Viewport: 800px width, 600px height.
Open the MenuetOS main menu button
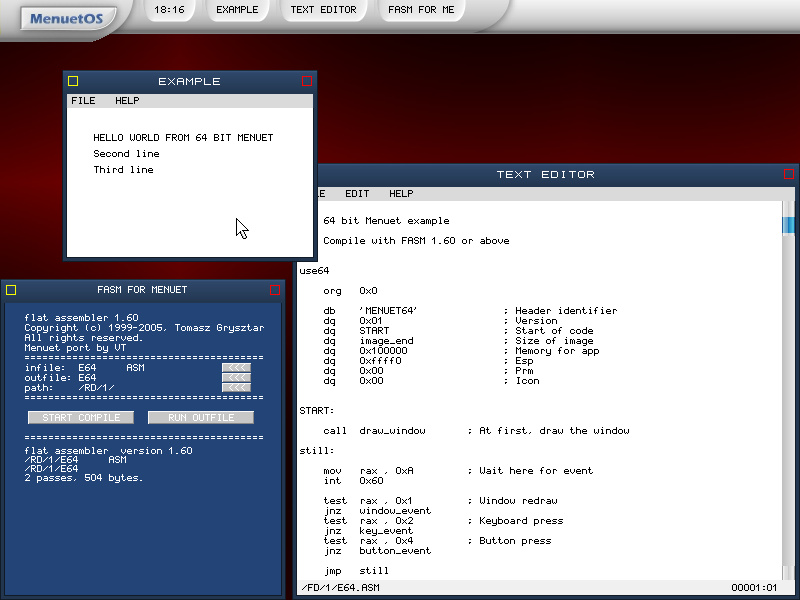(x=67, y=19)
